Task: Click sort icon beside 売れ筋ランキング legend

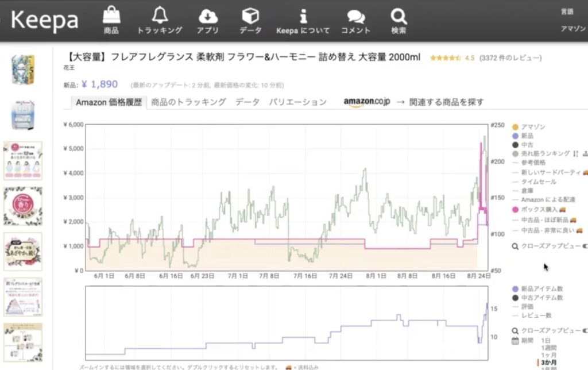Action: (x=575, y=153)
